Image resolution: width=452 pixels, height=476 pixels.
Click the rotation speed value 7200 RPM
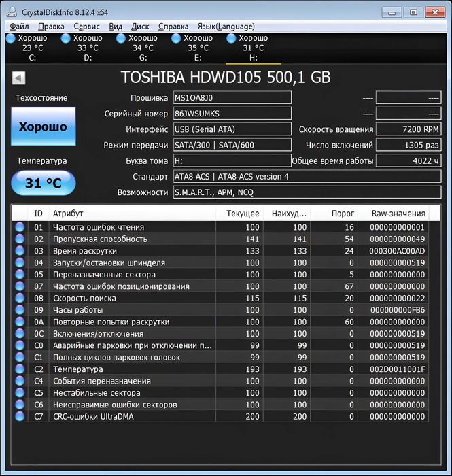click(408, 129)
